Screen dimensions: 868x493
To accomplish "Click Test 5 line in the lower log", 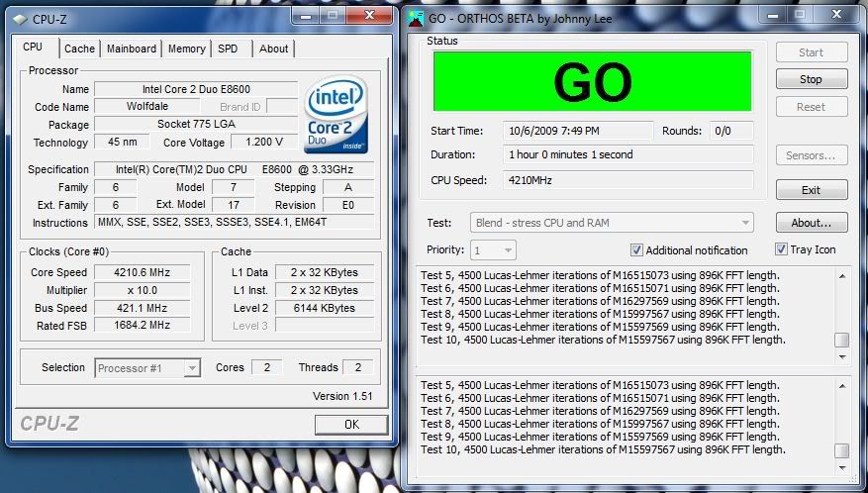I will [600, 385].
